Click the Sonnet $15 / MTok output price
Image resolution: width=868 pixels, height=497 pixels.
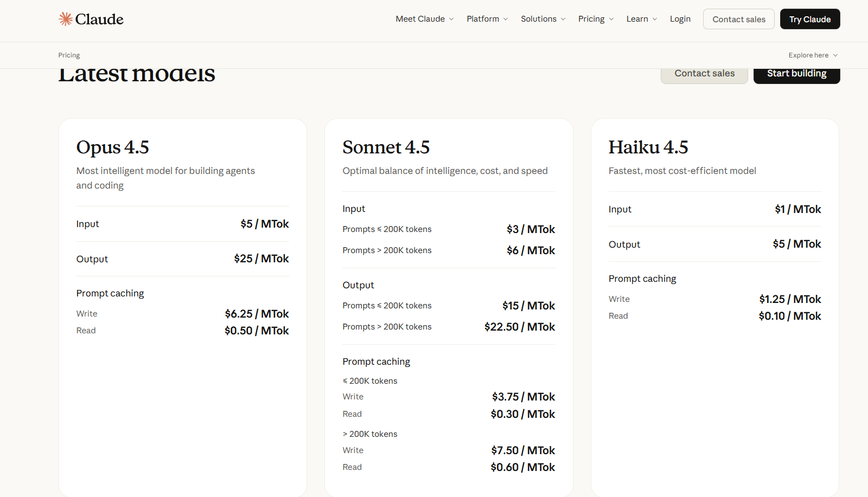529,306
